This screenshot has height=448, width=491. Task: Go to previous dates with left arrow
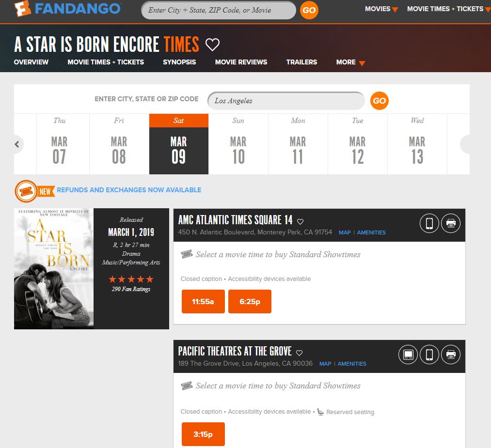tap(17, 144)
